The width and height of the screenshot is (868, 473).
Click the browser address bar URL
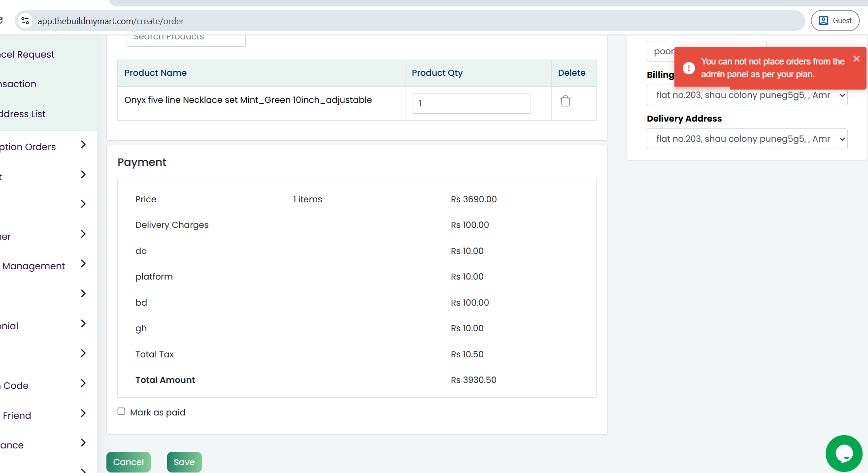click(x=111, y=21)
